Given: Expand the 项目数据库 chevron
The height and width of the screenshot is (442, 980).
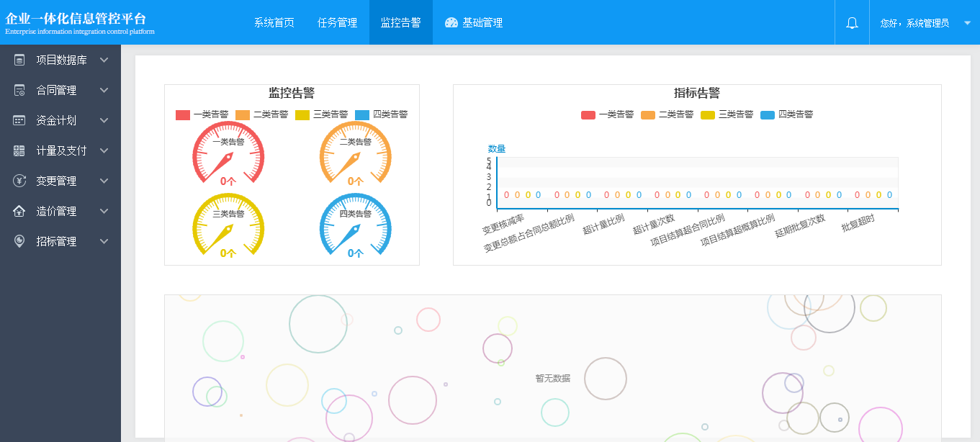Looking at the screenshot, I should point(104,60).
